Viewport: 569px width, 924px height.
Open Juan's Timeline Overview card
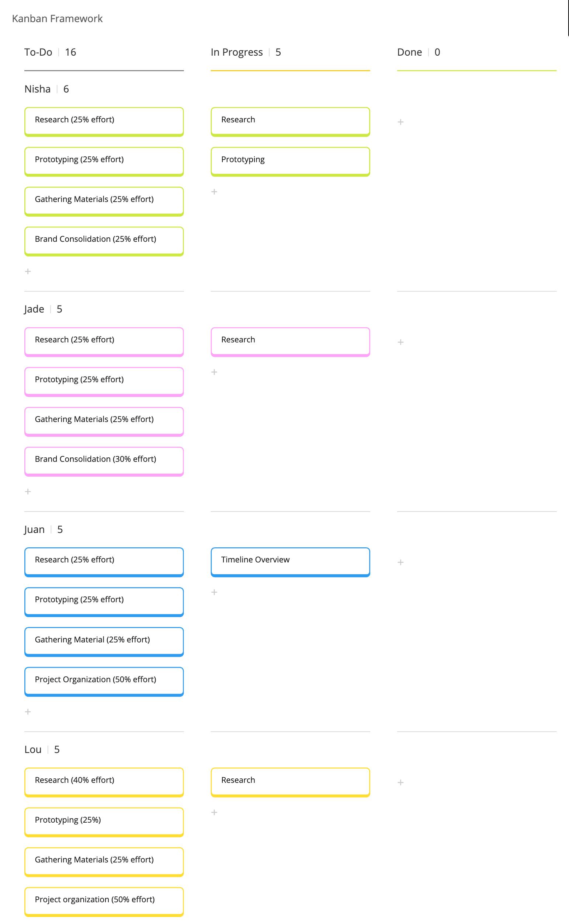(290, 560)
